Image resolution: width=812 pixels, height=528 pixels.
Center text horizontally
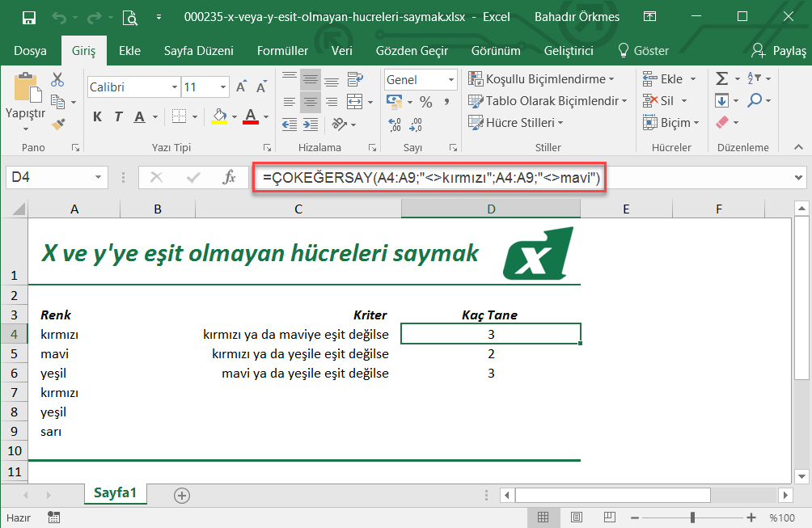[x=311, y=102]
